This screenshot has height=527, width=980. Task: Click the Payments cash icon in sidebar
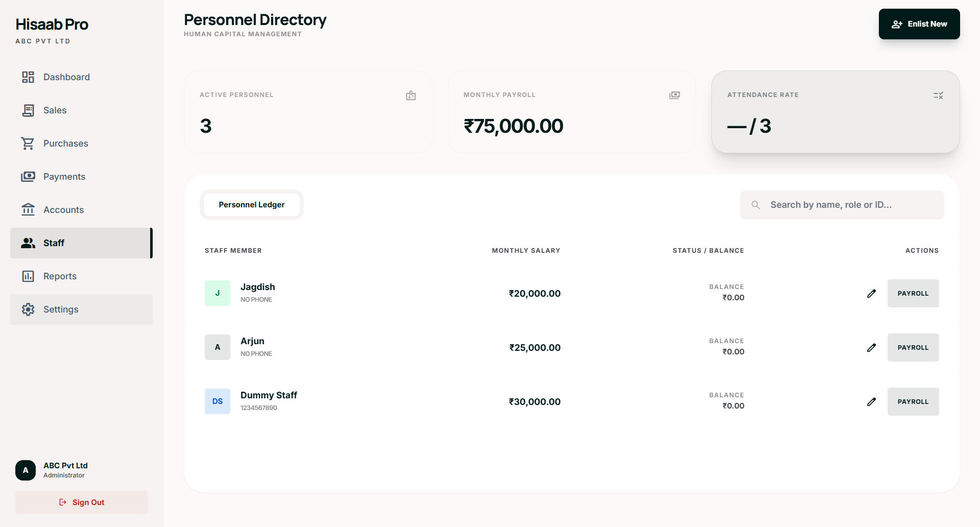tap(28, 177)
